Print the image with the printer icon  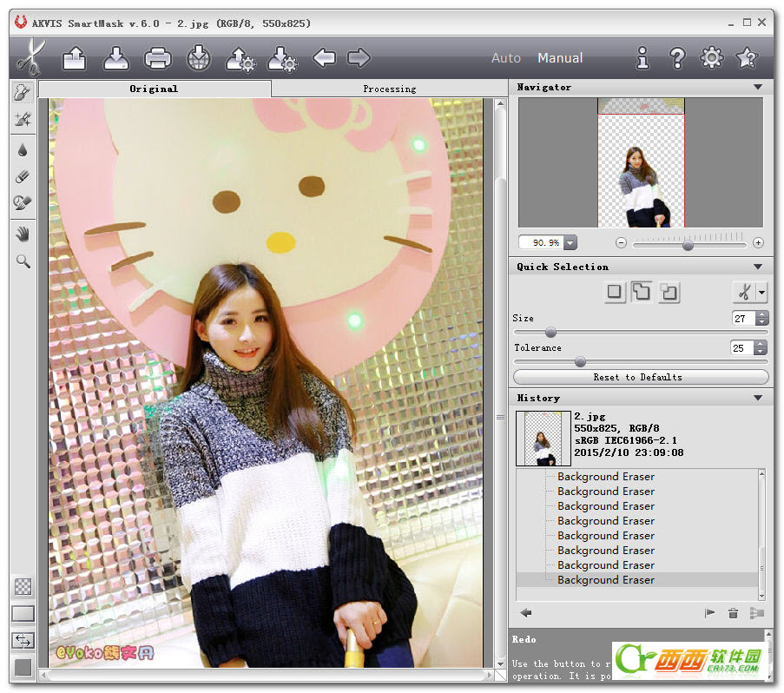(x=158, y=58)
